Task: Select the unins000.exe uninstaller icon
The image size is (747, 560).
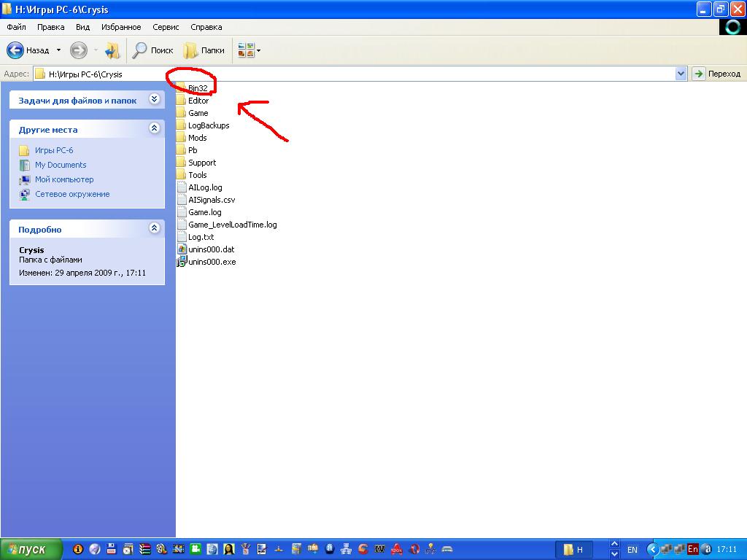Action: (x=182, y=262)
